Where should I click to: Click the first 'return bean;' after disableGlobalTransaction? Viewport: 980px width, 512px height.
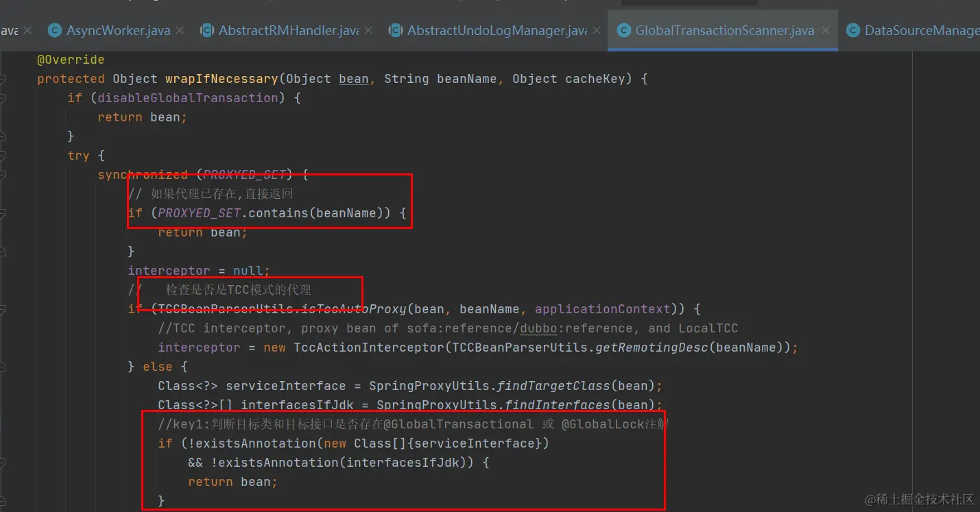143,117
